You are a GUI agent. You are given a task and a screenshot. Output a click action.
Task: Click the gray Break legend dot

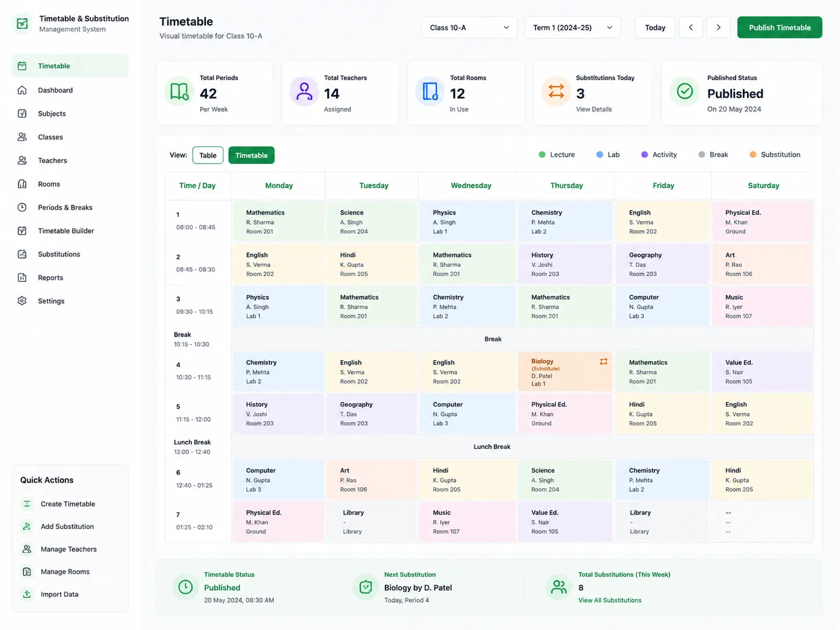(702, 155)
